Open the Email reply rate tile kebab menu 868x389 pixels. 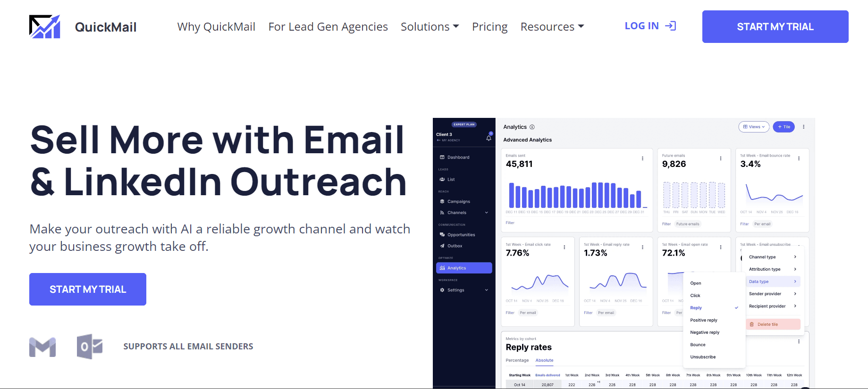(642, 247)
